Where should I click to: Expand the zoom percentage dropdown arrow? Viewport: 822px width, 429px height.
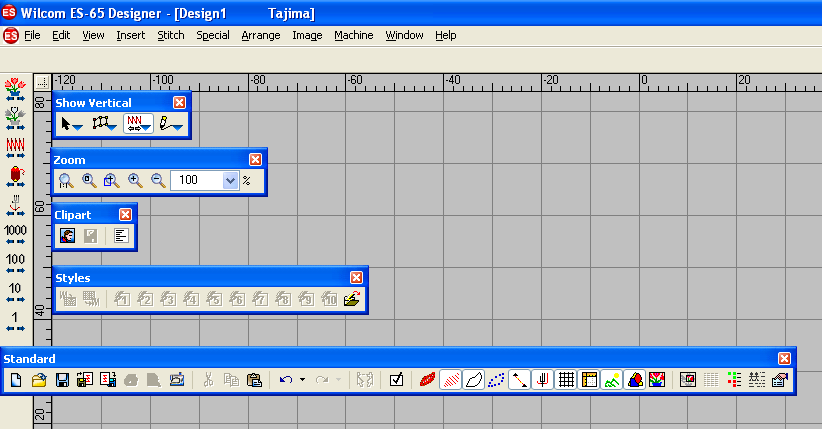231,180
